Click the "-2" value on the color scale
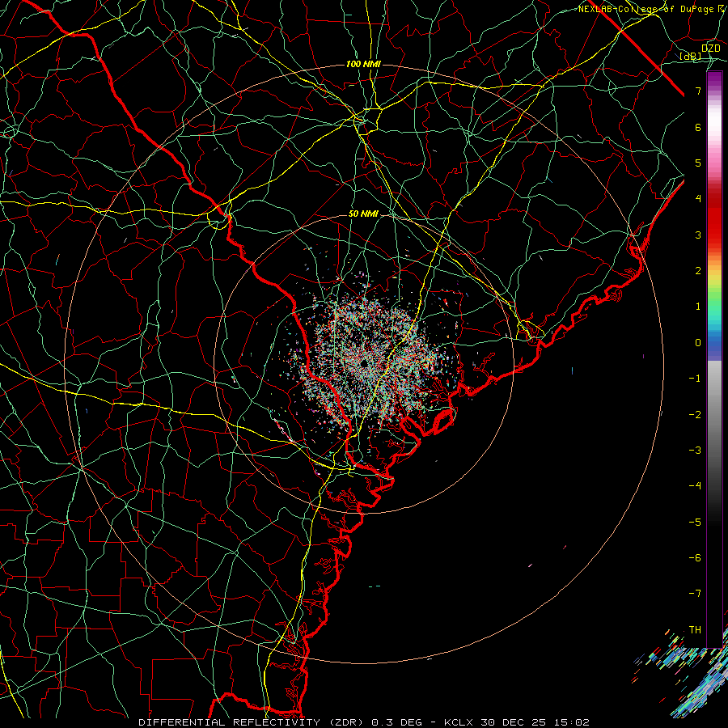Image resolution: width=728 pixels, height=728 pixels. tap(695, 415)
